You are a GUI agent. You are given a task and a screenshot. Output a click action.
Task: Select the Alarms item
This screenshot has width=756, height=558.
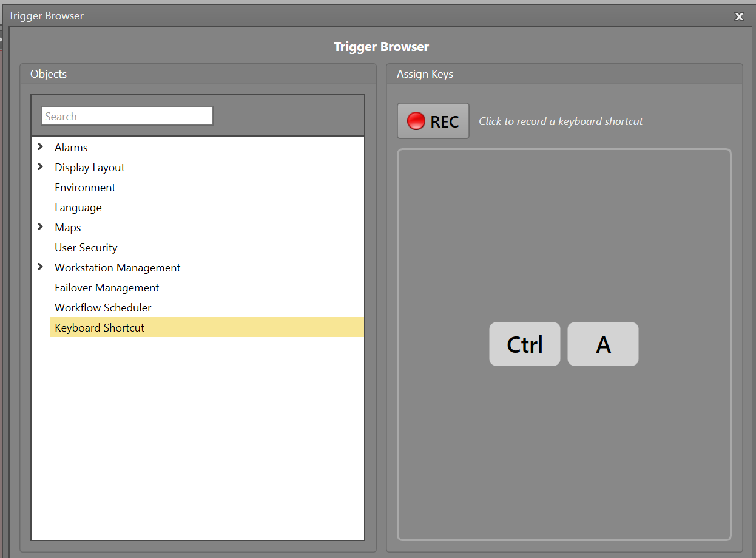71,148
